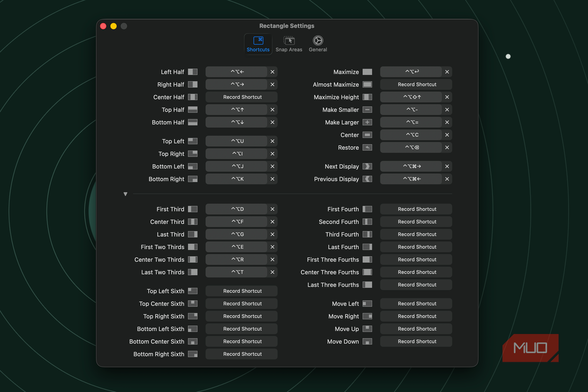Edit the Top Left shortcut field
The height and width of the screenshot is (392, 588).
pyautogui.click(x=236, y=141)
